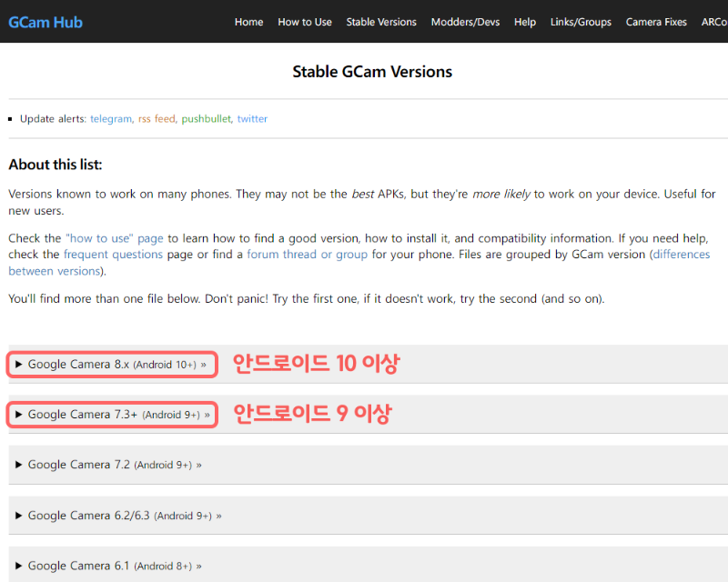Open Stable Versions in the nav bar
Viewport: 728px width, 582px height.
point(381,22)
